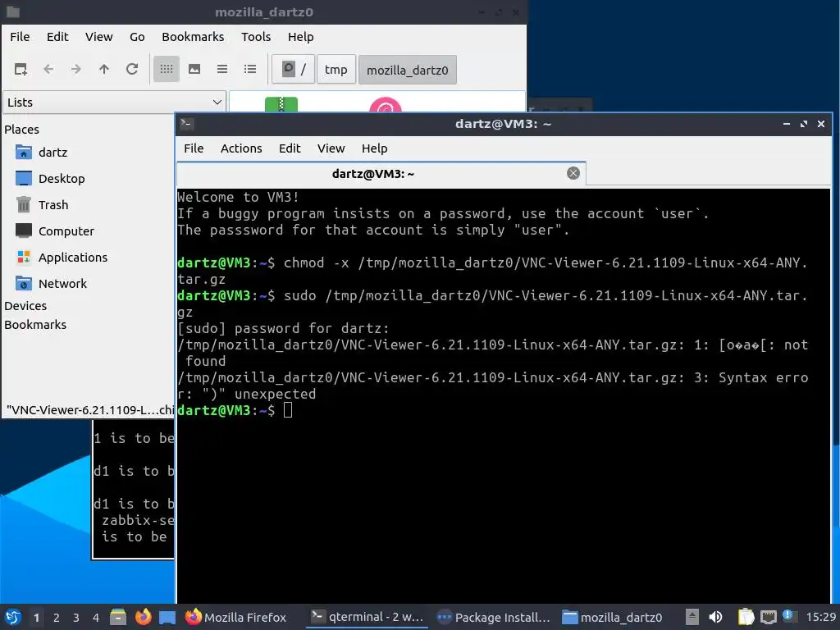Open the Go menu
840x630 pixels.
click(137, 37)
